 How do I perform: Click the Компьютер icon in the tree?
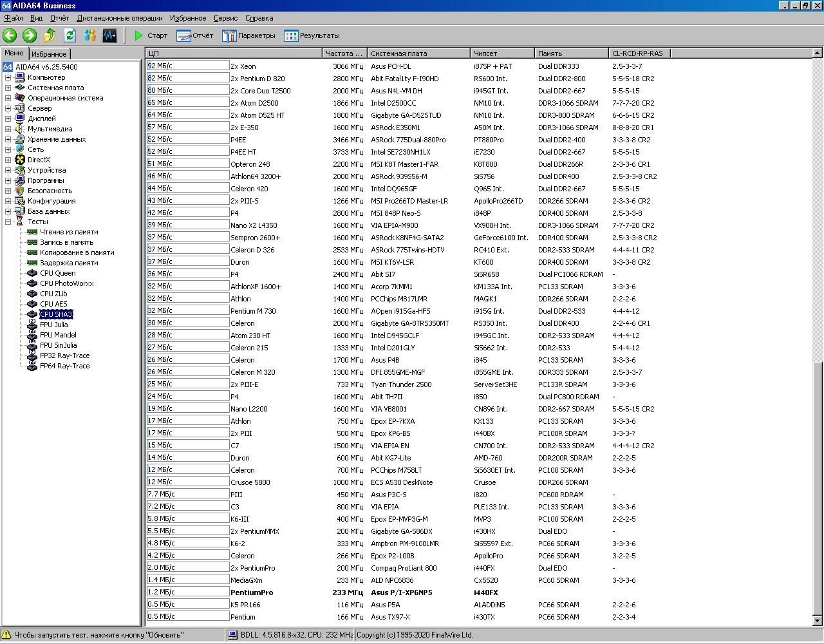click(x=20, y=77)
